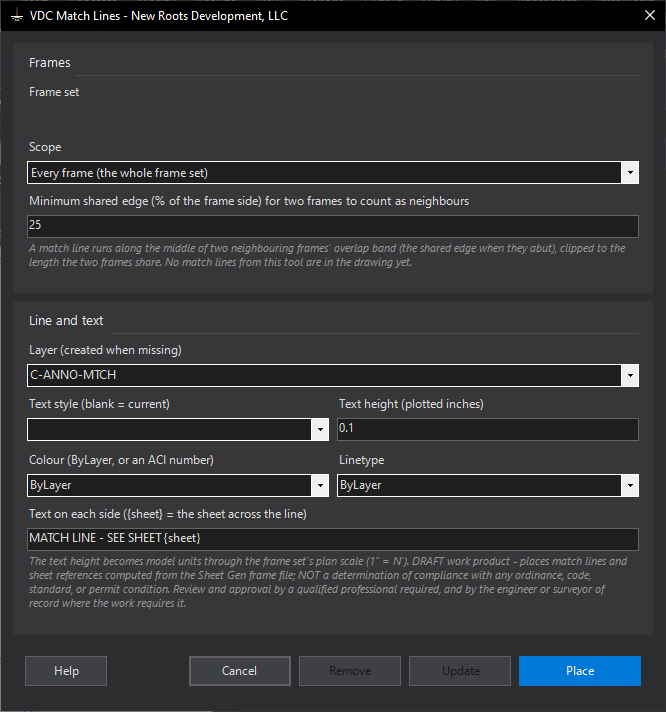Click the Scope label
The image size is (666, 712).
point(45,147)
